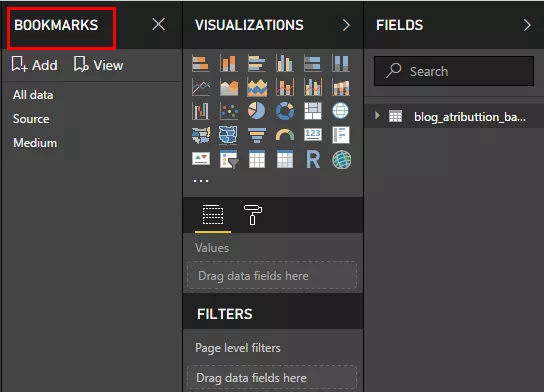
Task: Select the Donut chart visual
Action: click(285, 111)
